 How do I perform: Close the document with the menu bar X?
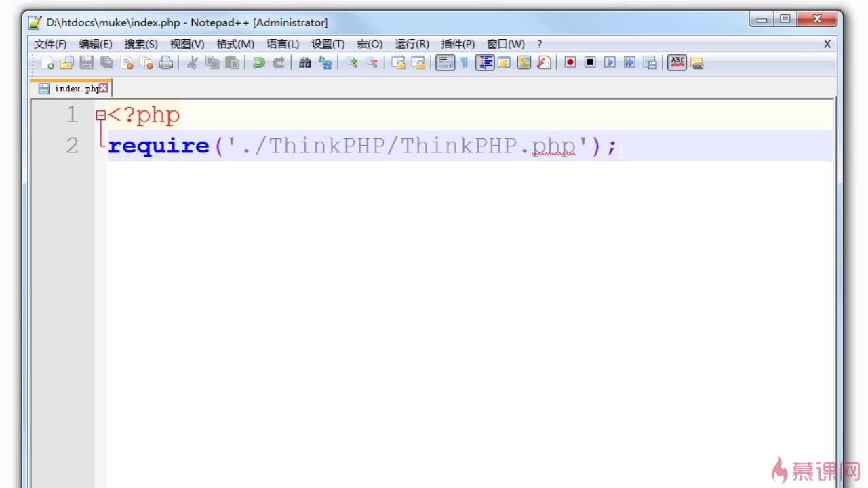[x=827, y=44]
